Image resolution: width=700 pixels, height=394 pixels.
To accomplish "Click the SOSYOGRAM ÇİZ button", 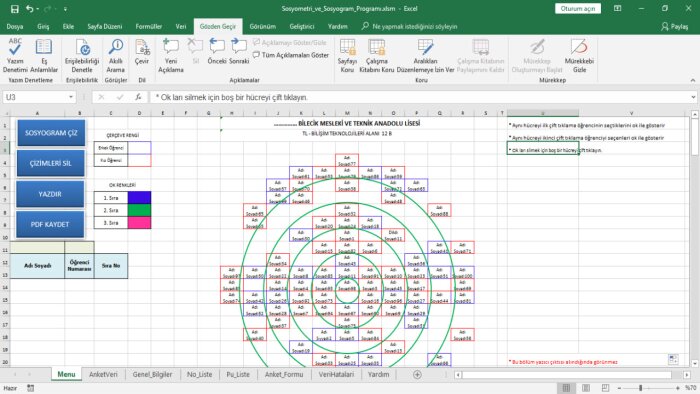I will (51, 133).
